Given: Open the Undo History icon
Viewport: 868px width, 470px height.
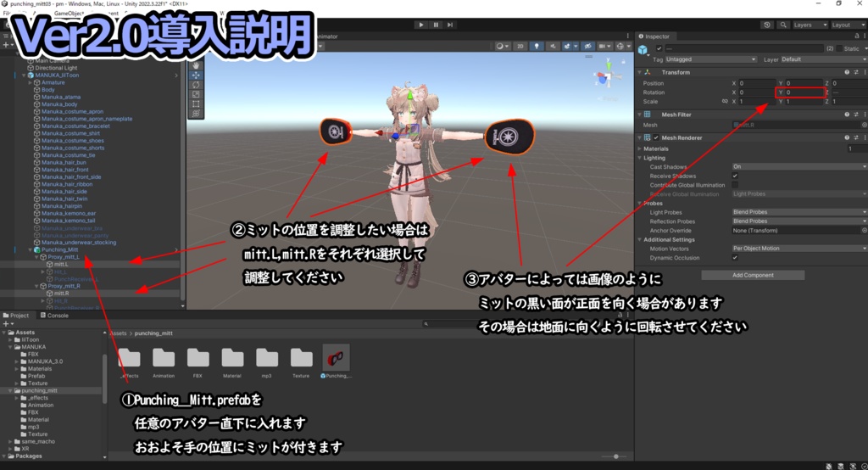Looking at the screenshot, I should (766, 25).
